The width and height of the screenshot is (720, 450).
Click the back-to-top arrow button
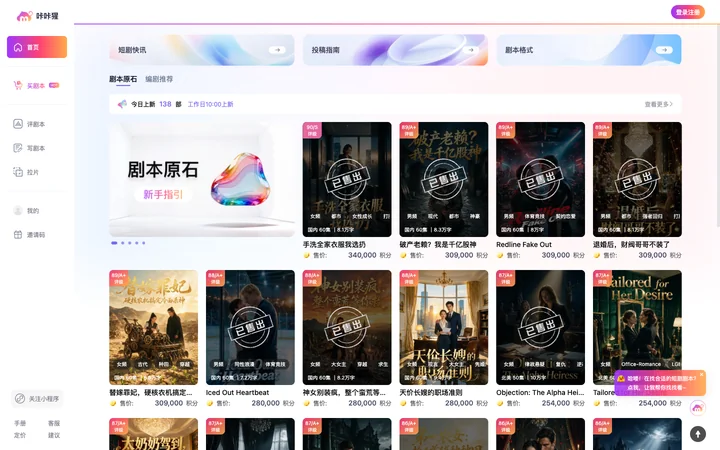click(698, 433)
